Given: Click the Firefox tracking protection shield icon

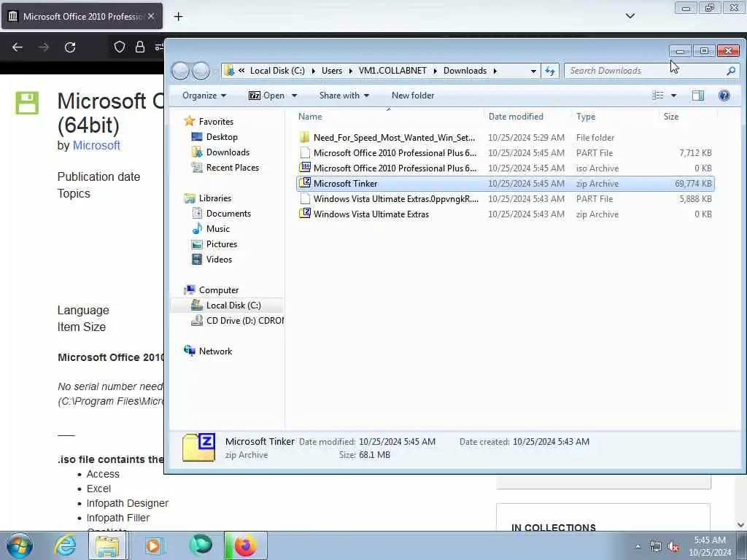Looking at the screenshot, I should 120,47.
